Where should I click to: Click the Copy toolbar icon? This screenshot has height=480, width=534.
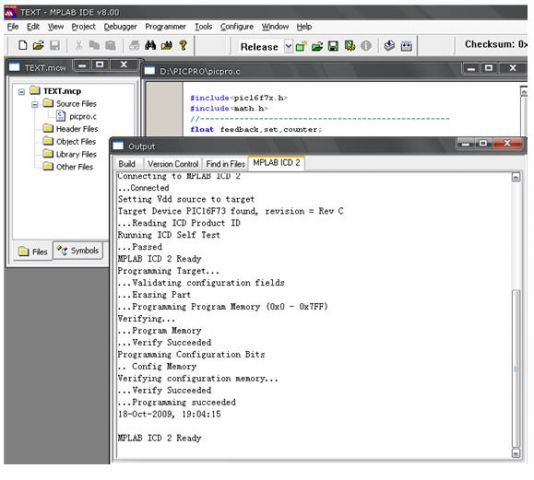[94, 45]
